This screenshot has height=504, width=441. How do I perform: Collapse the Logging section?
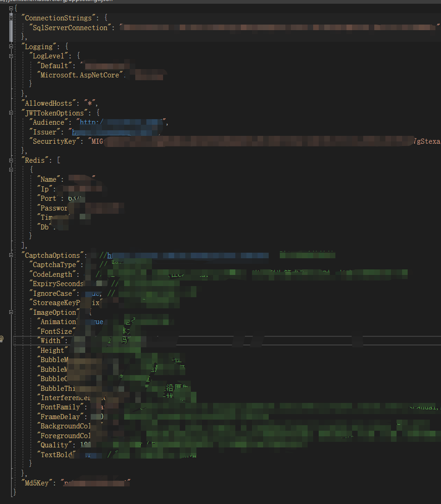tap(11, 47)
